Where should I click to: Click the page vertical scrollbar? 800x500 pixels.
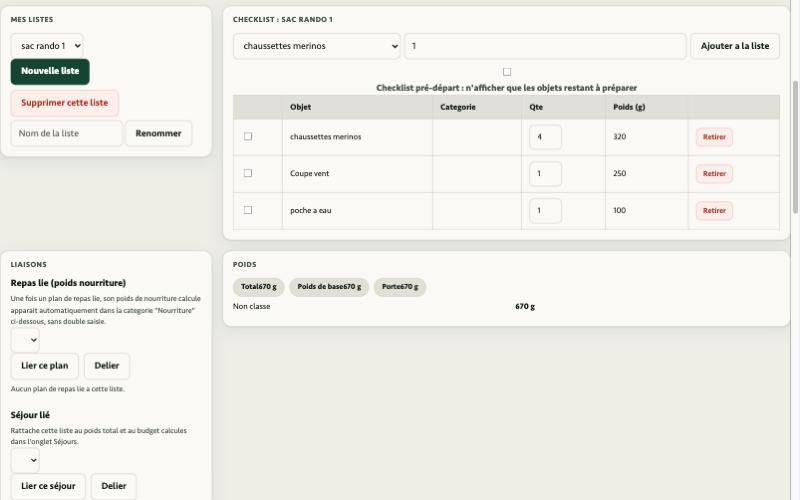(x=795, y=147)
